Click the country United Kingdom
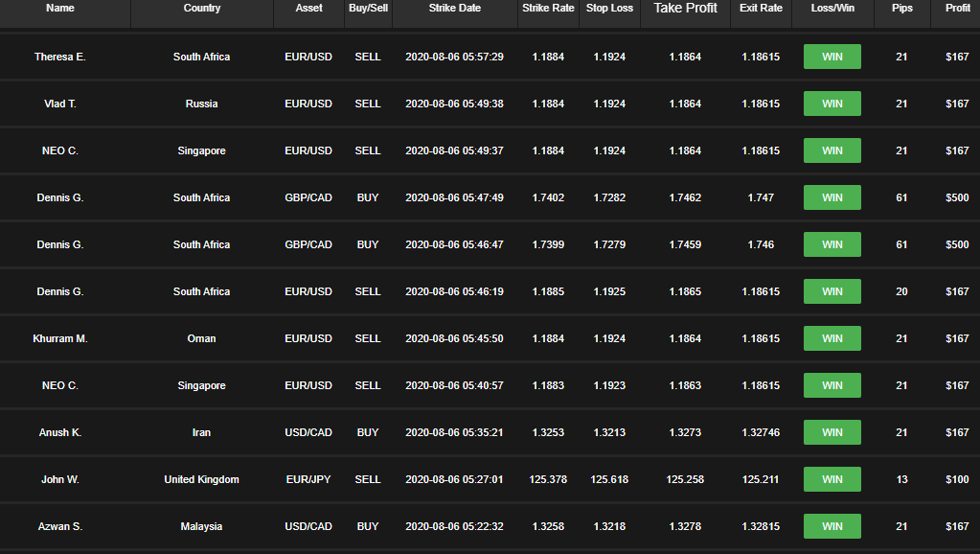 pyautogui.click(x=201, y=479)
